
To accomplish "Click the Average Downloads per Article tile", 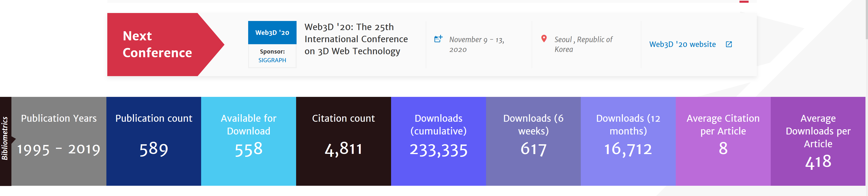I will [818, 141].
